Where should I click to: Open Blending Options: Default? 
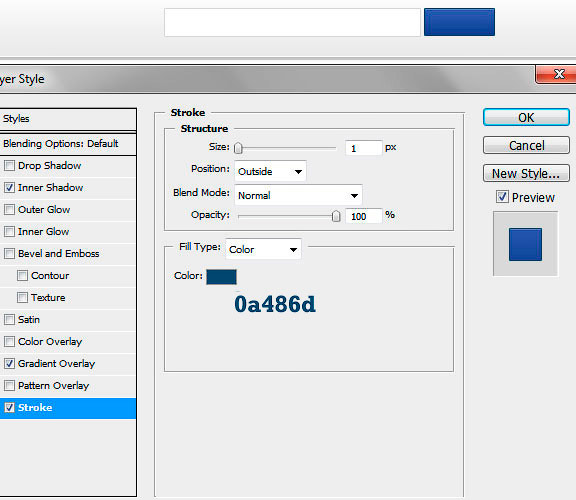(68, 144)
